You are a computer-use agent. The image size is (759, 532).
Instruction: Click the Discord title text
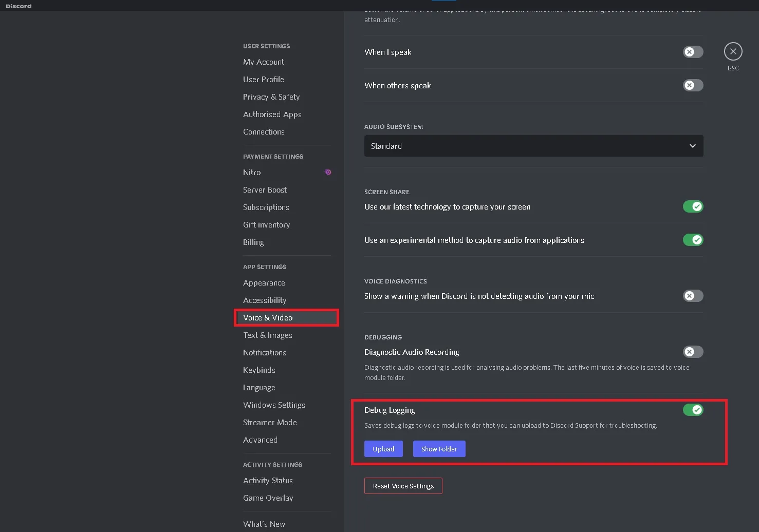(x=18, y=6)
